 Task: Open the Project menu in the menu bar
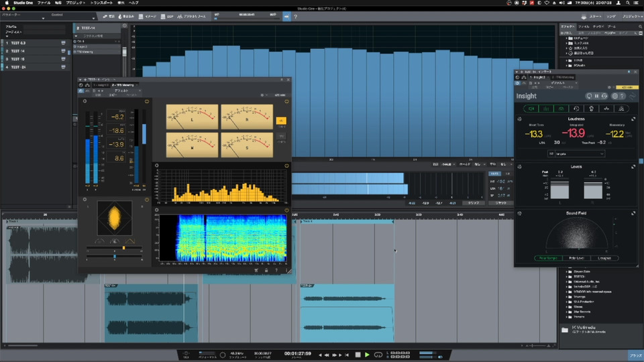tap(76, 3)
